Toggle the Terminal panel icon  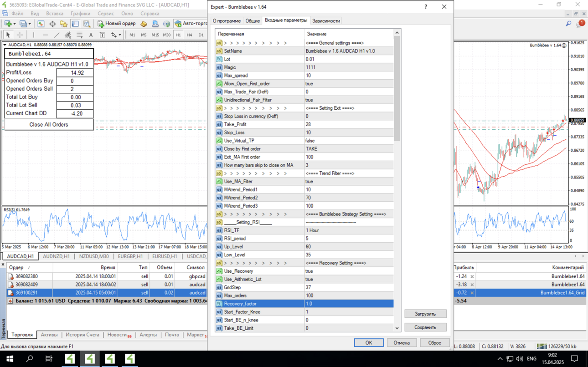(x=75, y=24)
